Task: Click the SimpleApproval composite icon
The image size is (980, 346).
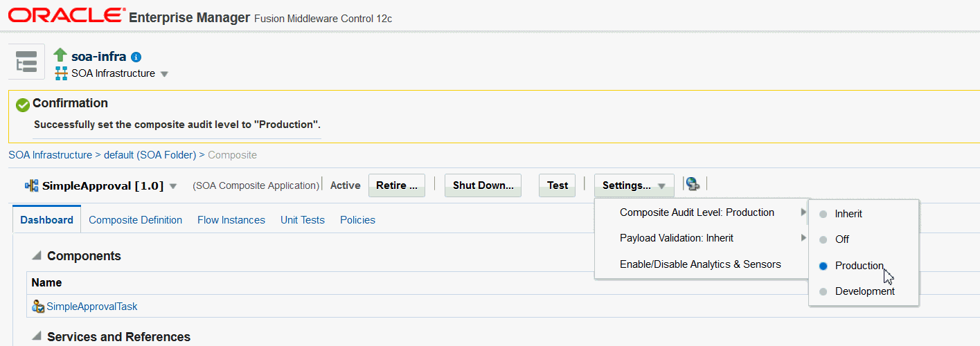Action: point(32,185)
